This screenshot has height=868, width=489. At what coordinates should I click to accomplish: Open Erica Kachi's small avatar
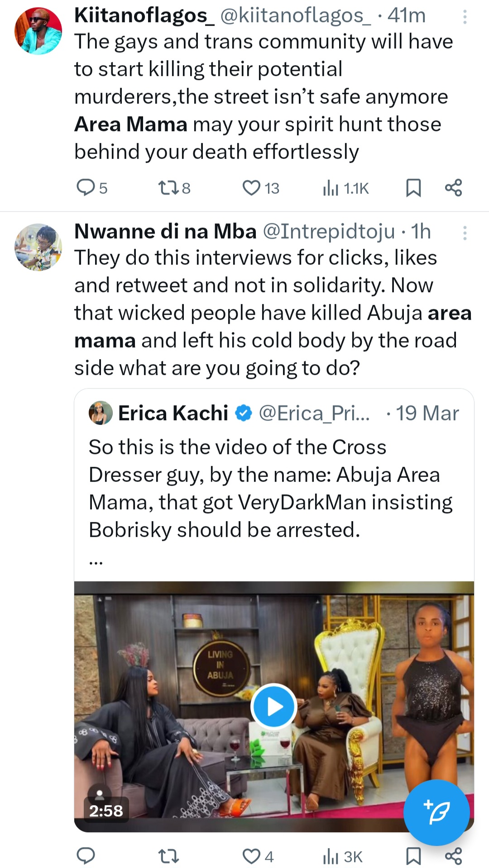pos(101,413)
